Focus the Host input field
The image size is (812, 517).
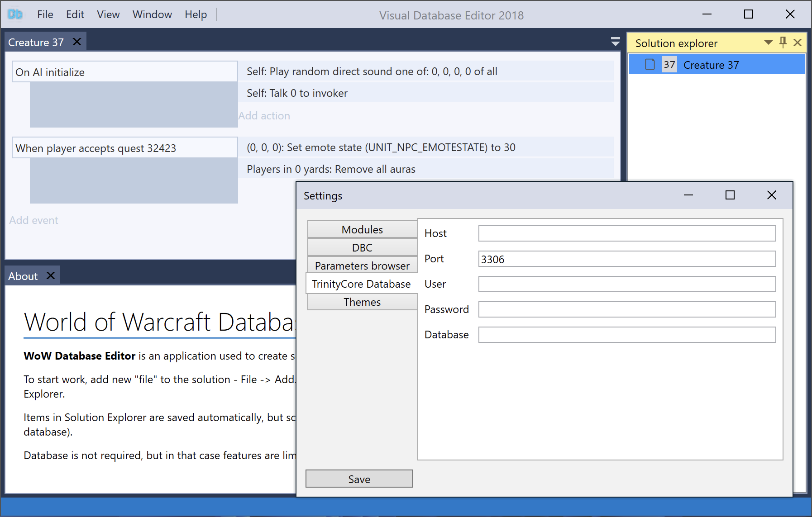pyautogui.click(x=626, y=233)
